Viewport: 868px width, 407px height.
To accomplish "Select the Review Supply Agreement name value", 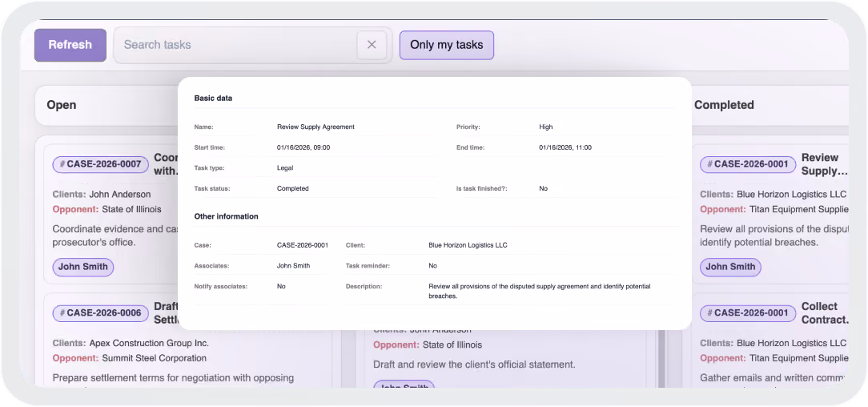I will pos(315,127).
